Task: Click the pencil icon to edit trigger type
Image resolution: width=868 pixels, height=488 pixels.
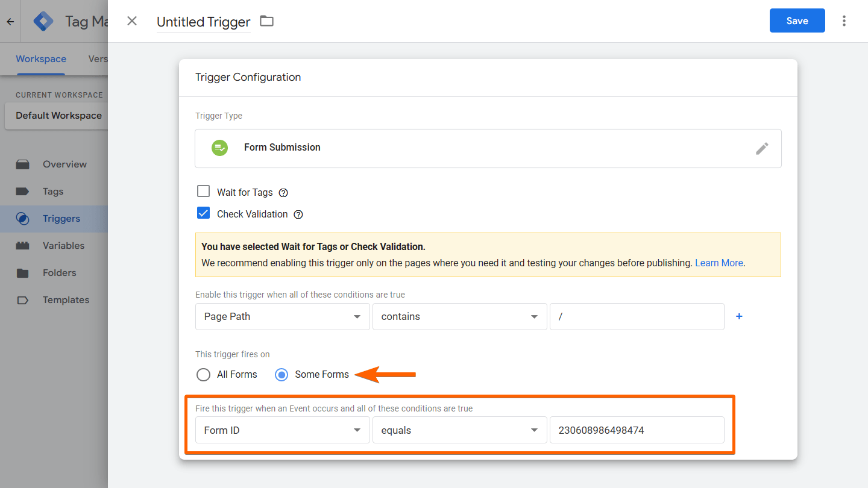Action: coord(762,148)
